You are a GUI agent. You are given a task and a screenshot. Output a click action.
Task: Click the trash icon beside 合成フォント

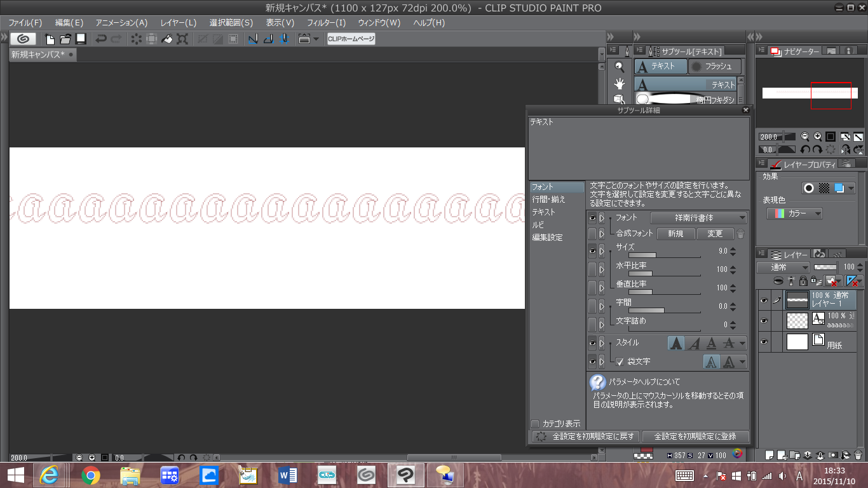pyautogui.click(x=741, y=234)
